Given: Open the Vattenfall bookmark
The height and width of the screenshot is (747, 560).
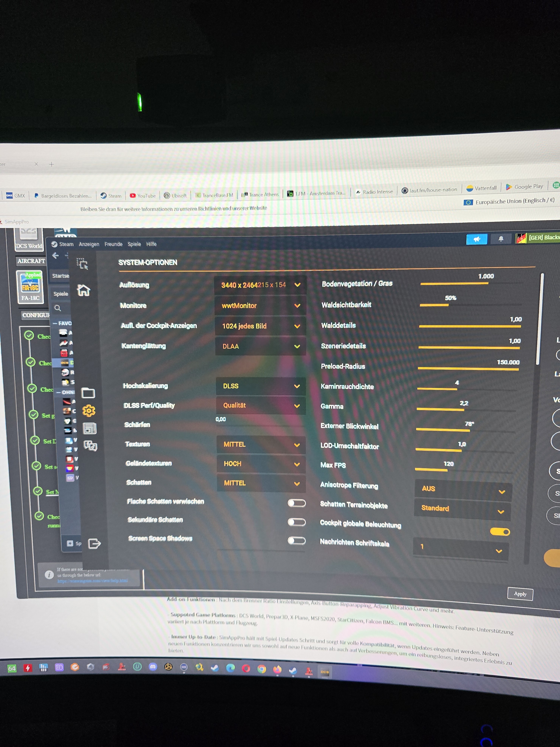Looking at the screenshot, I should 481,188.
